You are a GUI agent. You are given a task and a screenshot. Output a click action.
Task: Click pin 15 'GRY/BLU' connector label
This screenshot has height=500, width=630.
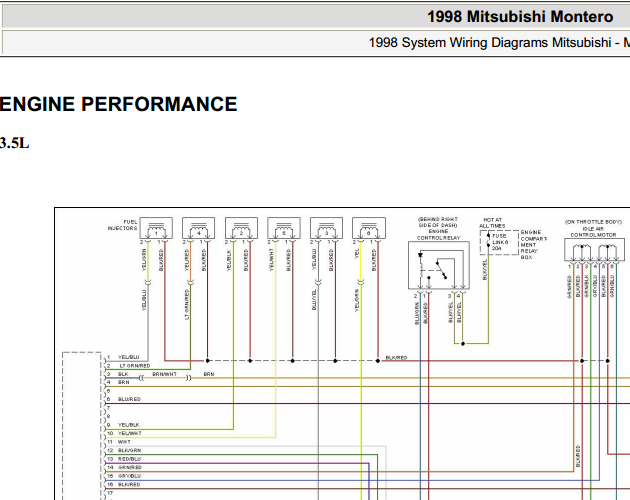tap(129, 476)
